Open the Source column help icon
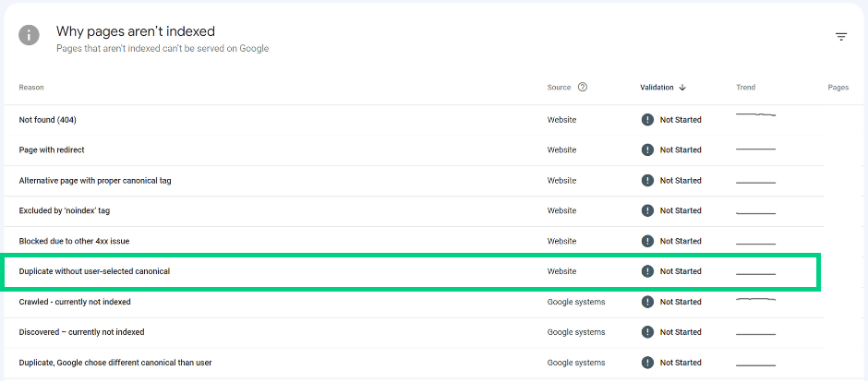This screenshot has width=868, height=382. 583,88
